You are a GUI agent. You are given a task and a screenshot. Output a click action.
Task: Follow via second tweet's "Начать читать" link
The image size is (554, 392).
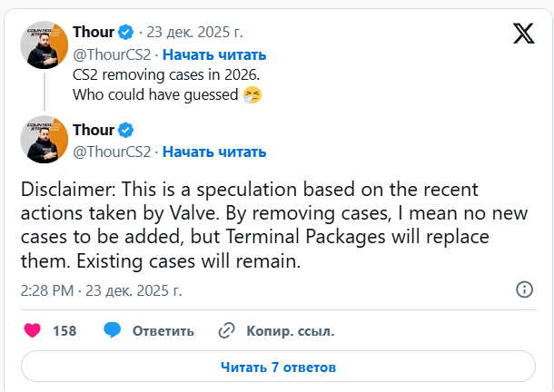pyautogui.click(x=214, y=152)
